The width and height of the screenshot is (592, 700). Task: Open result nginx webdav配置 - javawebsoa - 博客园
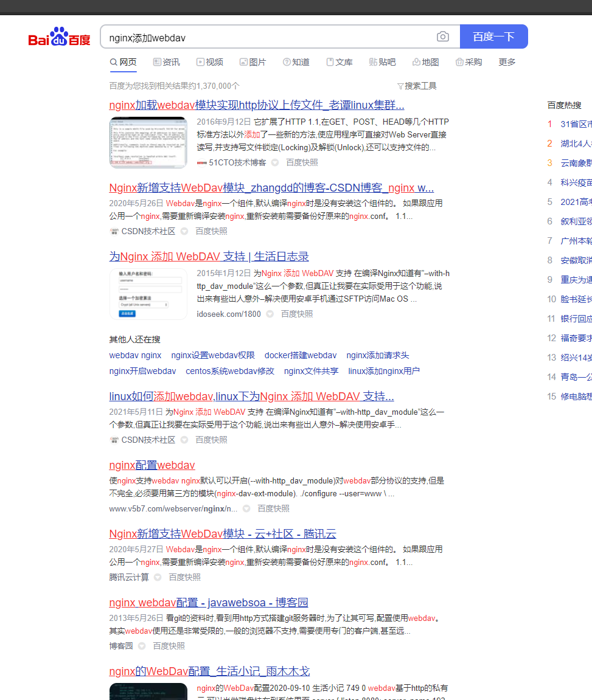pyautogui.click(x=209, y=603)
